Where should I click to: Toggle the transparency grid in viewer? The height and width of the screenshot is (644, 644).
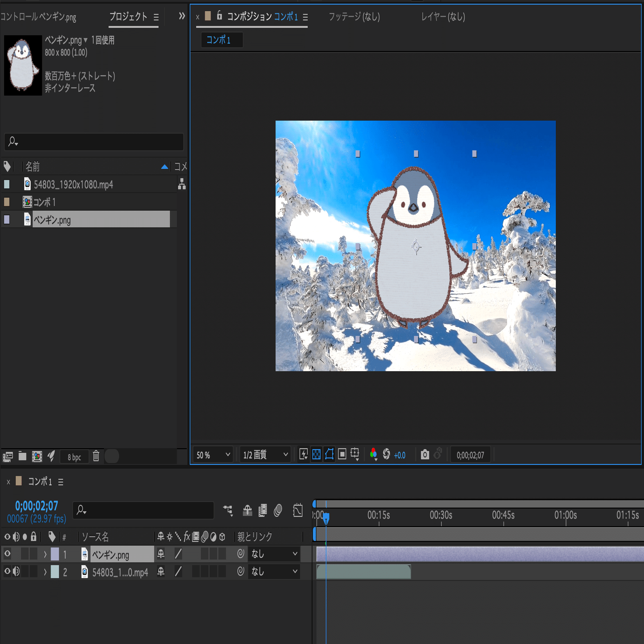(x=316, y=455)
